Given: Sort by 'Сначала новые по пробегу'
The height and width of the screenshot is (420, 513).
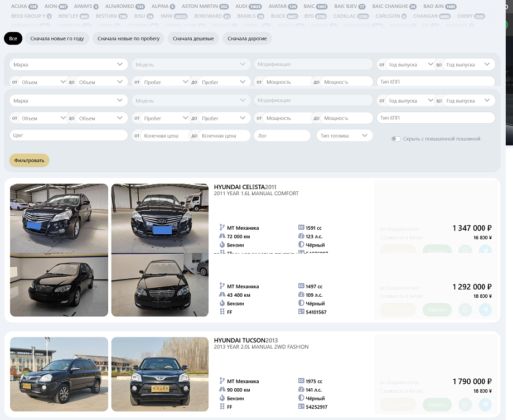Looking at the screenshot, I should click(x=129, y=38).
